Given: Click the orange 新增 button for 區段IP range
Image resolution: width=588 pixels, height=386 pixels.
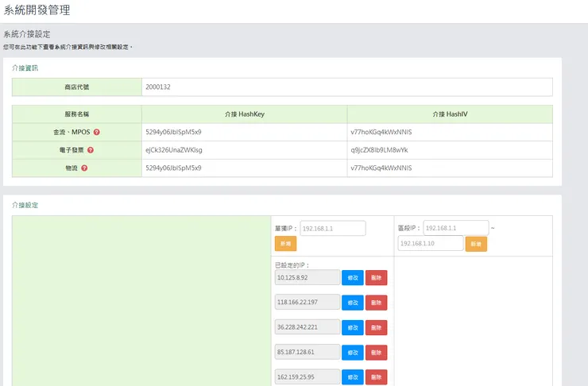Looking at the screenshot, I should (476, 244).
